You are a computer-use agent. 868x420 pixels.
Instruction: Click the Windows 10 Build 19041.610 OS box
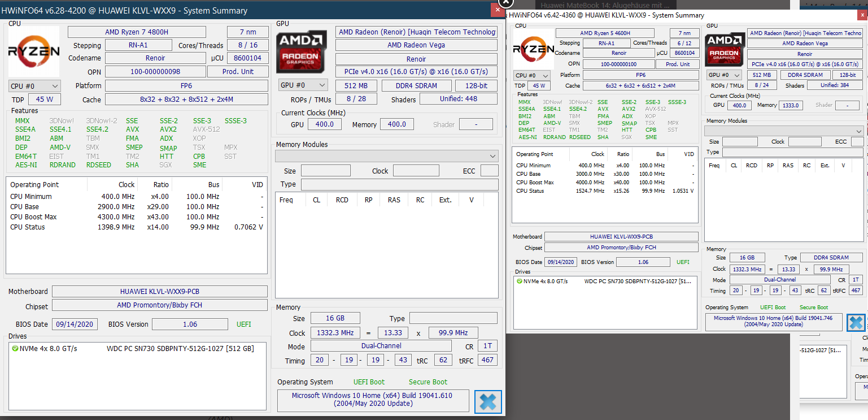pyautogui.click(x=373, y=400)
